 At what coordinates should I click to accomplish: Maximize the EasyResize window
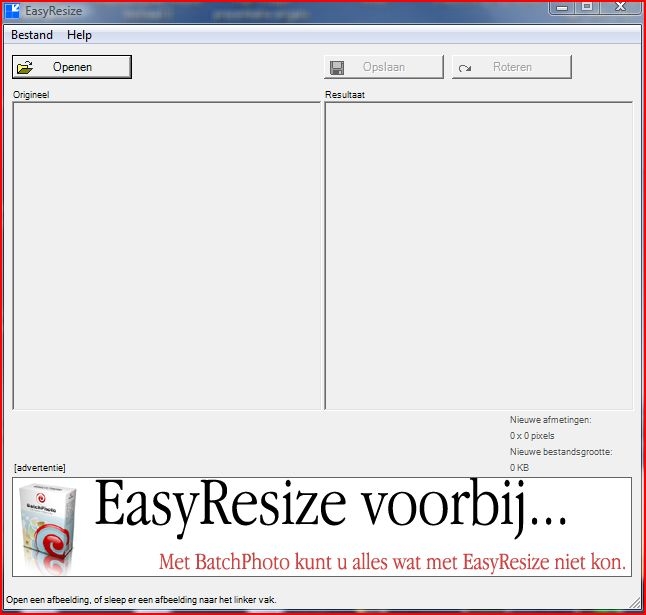click(587, 7)
